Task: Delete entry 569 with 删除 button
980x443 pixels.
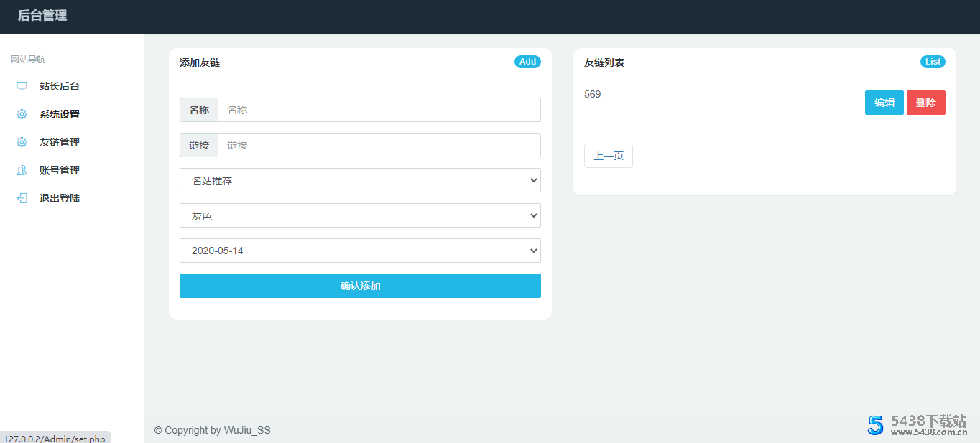Action: click(x=925, y=103)
